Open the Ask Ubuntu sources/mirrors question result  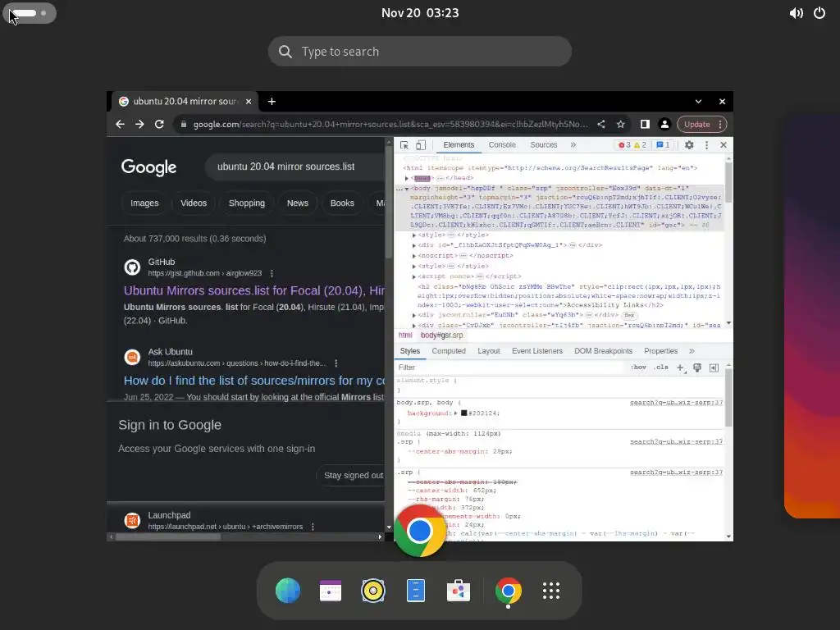pos(254,381)
